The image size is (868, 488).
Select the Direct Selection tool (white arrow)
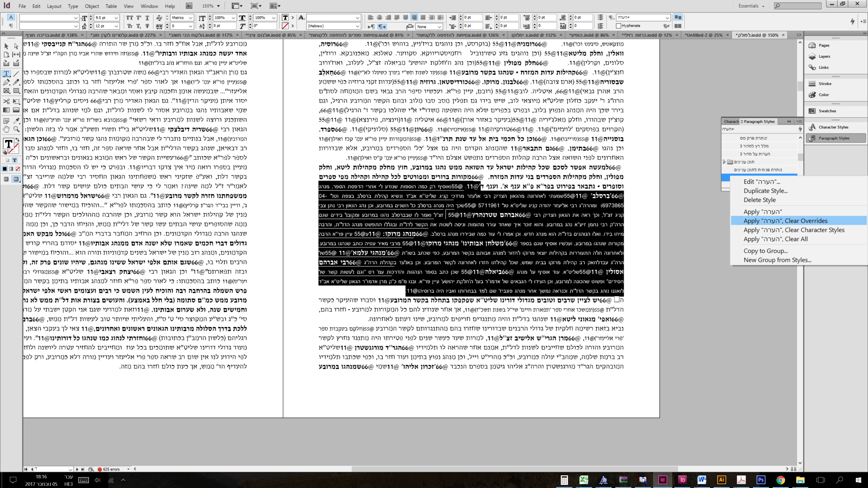click(16, 46)
